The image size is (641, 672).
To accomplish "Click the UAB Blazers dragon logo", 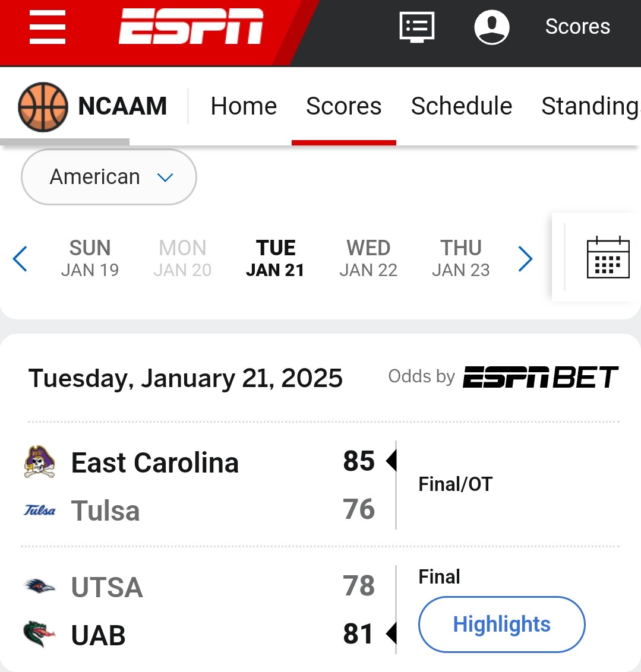I will pos(39,633).
